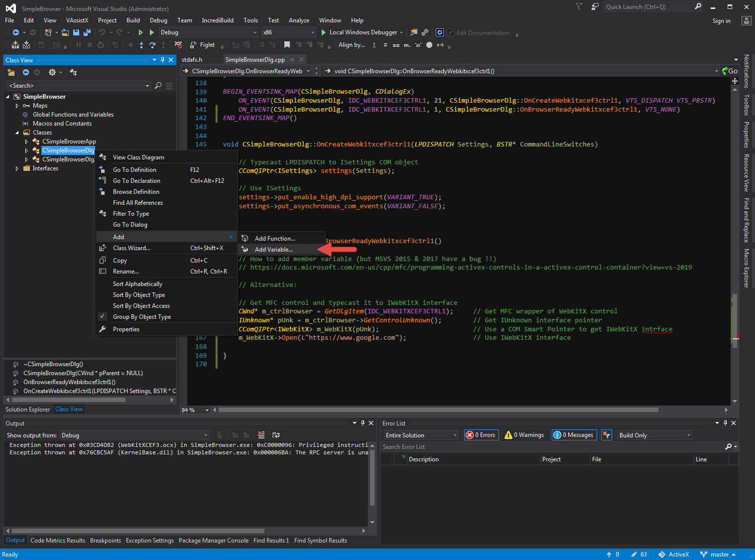Collapse the Classes tree node
The height and width of the screenshot is (560, 755).
point(17,133)
